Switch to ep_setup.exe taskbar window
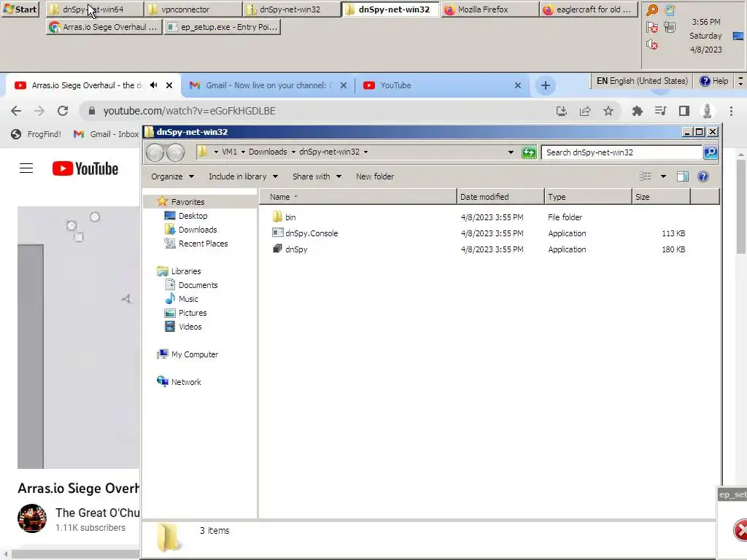This screenshot has width=747, height=560. click(x=222, y=27)
